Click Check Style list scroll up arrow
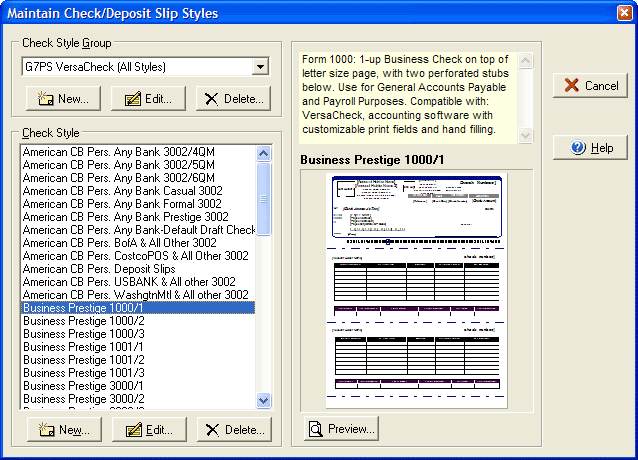Screen dimensions: 638x460 [x=264, y=153]
